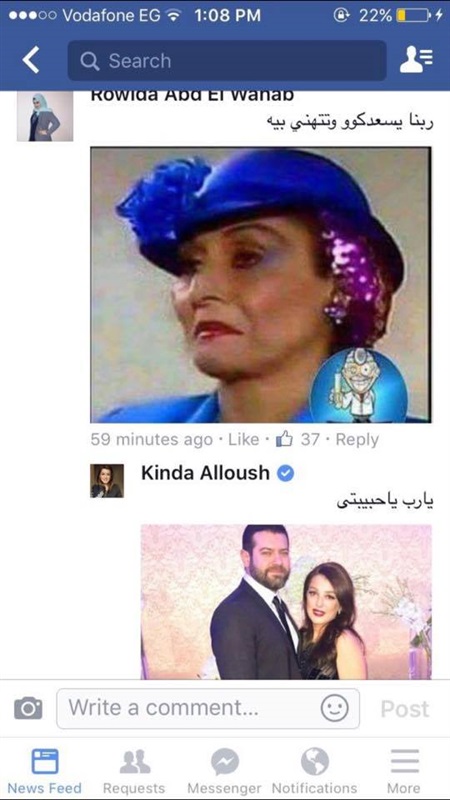Tap the verified badge next to Kinda Alloush
450x800 pixels.
[x=285, y=474]
